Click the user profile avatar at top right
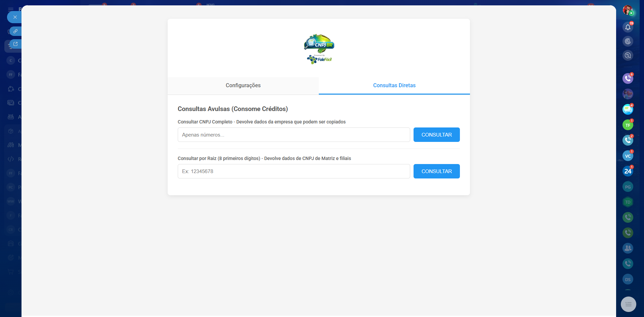Image resolution: width=644 pixels, height=317 pixels. [627, 10]
